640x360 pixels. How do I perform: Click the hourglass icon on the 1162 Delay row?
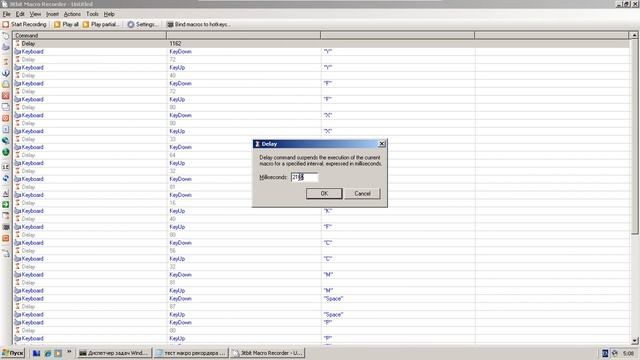tap(18, 43)
